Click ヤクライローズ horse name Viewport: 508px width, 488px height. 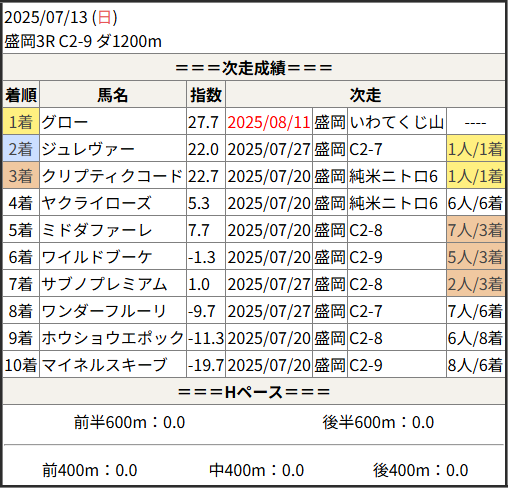(97, 203)
